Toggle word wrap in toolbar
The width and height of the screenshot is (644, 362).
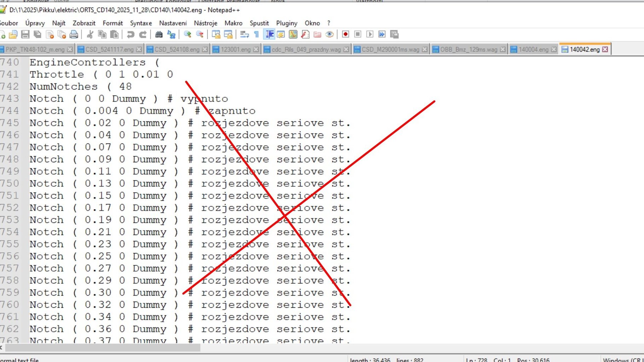(244, 34)
